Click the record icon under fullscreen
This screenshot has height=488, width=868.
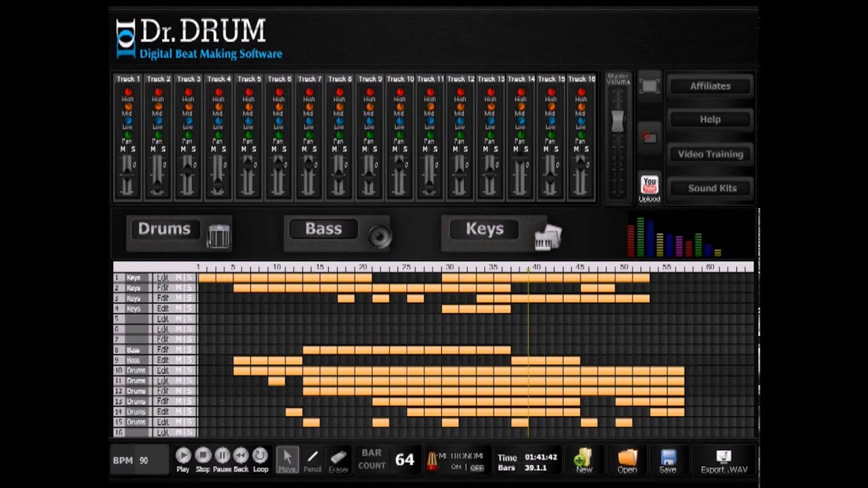pyautogui.click(x=649, y=138)
